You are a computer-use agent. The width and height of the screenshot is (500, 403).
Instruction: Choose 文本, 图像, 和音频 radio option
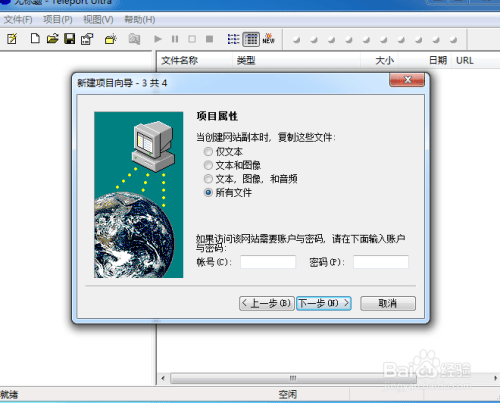click(x=208, y=179)
